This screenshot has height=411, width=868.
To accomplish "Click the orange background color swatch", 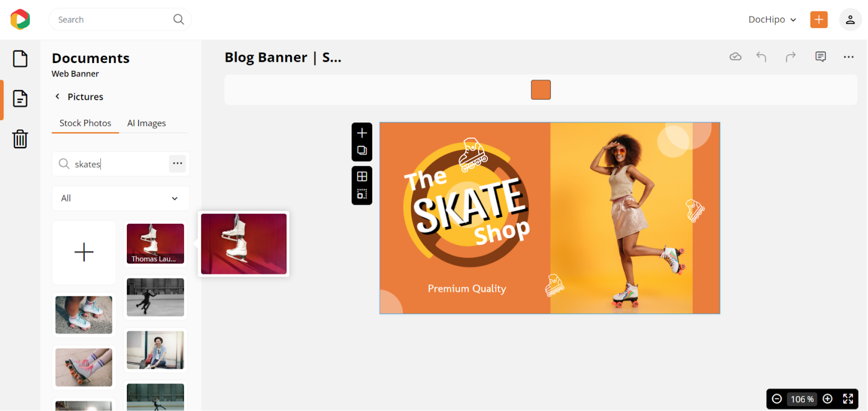I will [x=541, y=90].
